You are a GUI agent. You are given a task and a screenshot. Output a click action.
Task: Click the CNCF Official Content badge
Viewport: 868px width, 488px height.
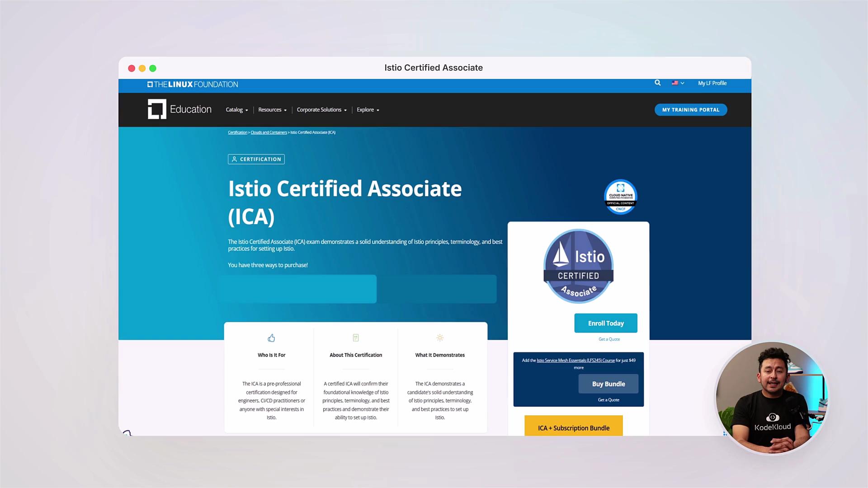coord(620,197)
